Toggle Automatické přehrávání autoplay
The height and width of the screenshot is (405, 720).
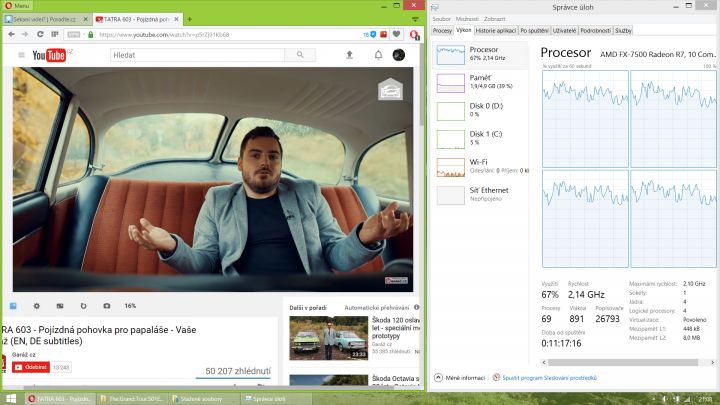tap(377, 308)
